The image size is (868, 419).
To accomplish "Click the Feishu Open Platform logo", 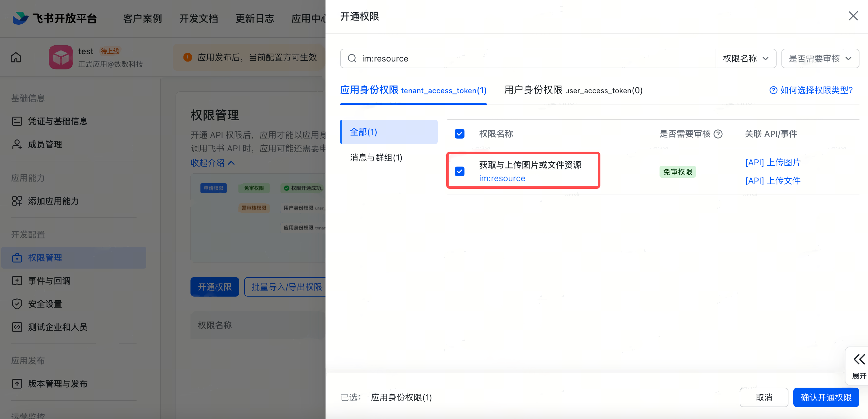I will tap(55, 18).
